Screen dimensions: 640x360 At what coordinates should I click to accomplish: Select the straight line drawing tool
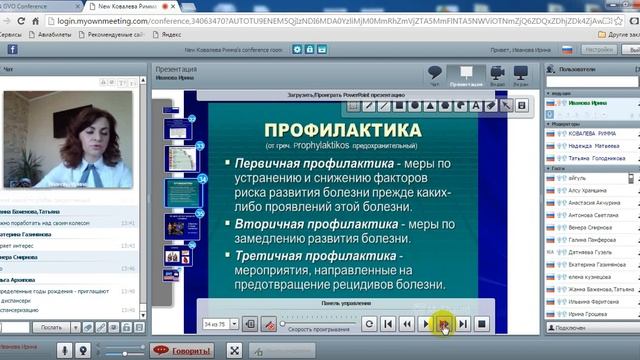[384, 106]
